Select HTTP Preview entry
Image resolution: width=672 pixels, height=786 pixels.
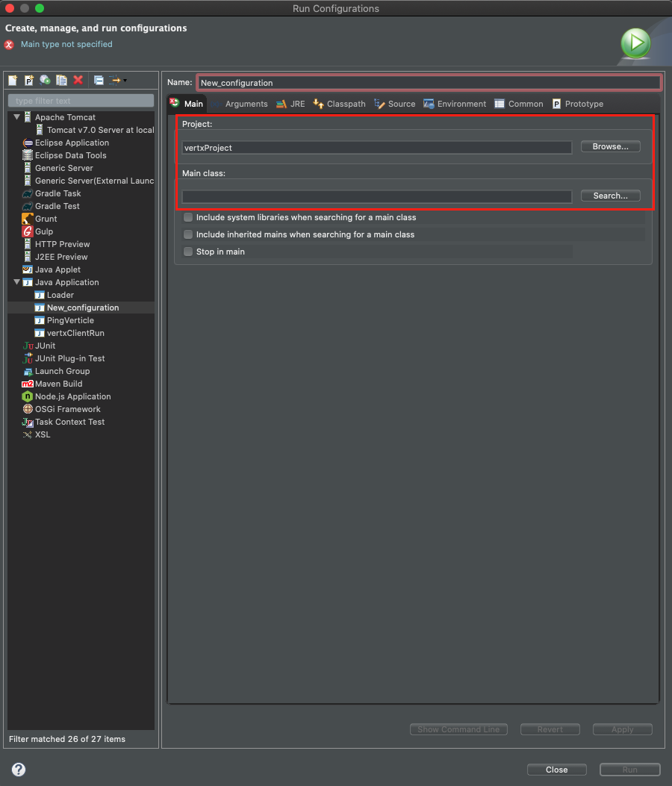coord(56,244)
